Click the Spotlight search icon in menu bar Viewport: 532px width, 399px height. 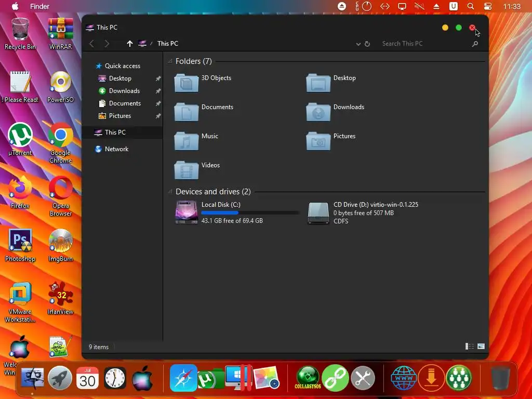click(x=471, y=6)
